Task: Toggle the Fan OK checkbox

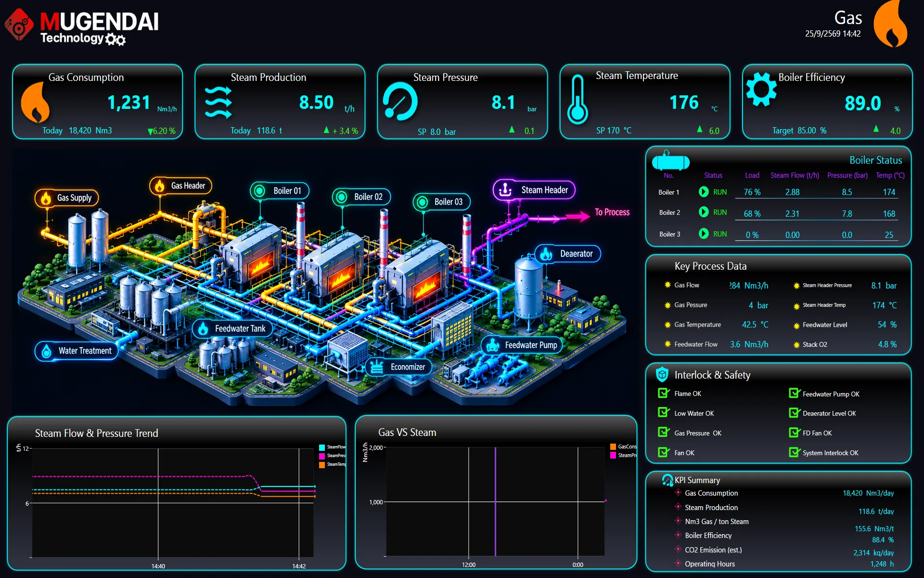Action: tap(664, 452)
